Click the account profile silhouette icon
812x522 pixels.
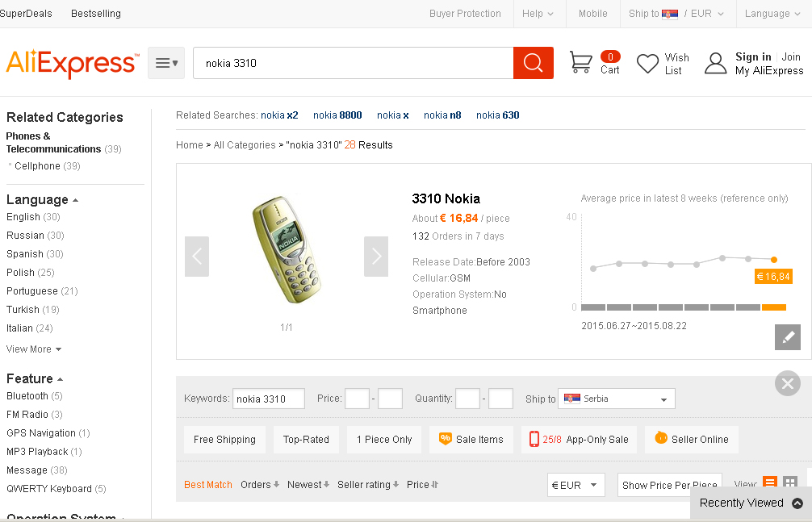click(x=716, y=63)
